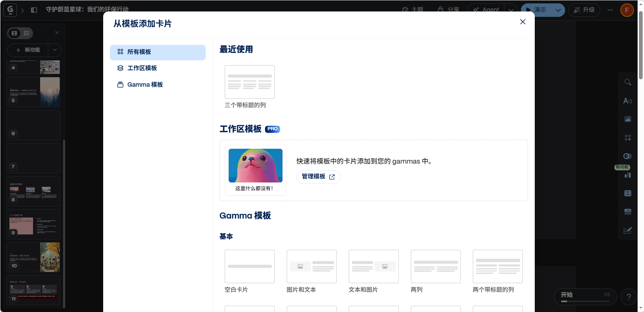
Task: Close the template dialog
Action: click(x=523, y=22)
